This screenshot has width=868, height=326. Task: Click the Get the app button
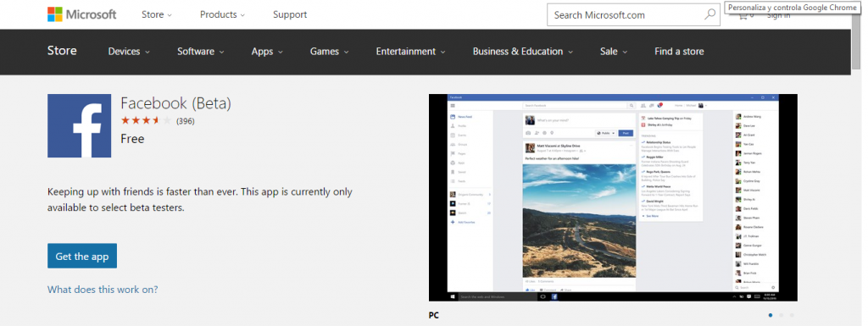pos(82,256)
